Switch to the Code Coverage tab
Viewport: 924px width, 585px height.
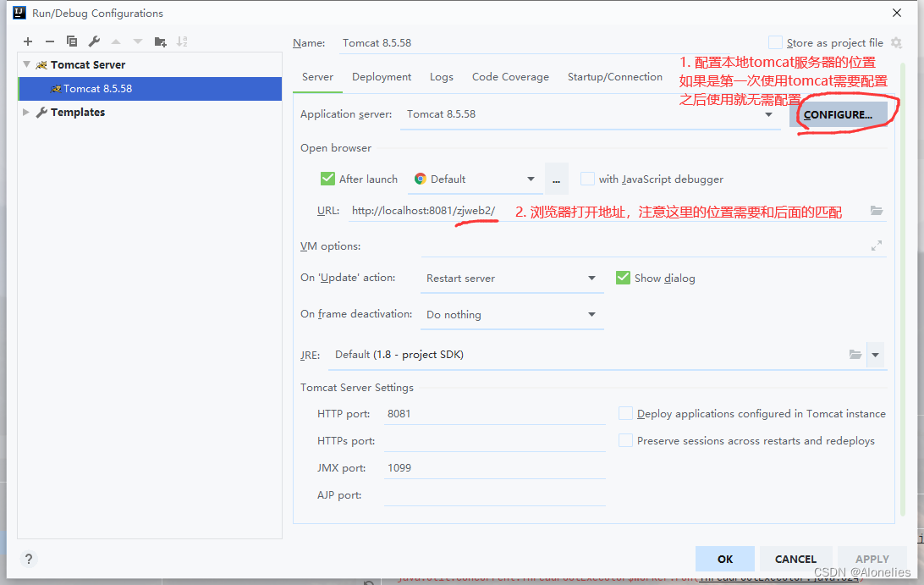510,77
